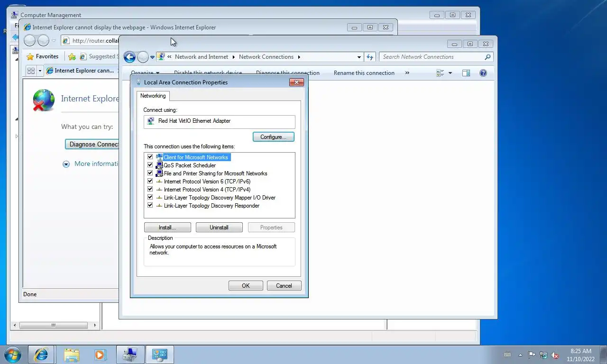
Task: Open Network Connections help icon
Action: pos(483,73)
